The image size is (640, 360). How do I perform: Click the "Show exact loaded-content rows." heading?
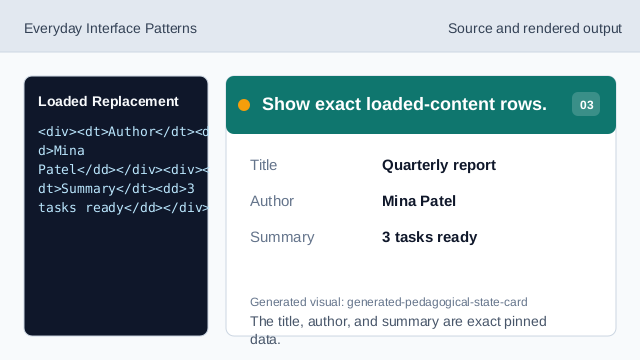[x=404, y=104]
